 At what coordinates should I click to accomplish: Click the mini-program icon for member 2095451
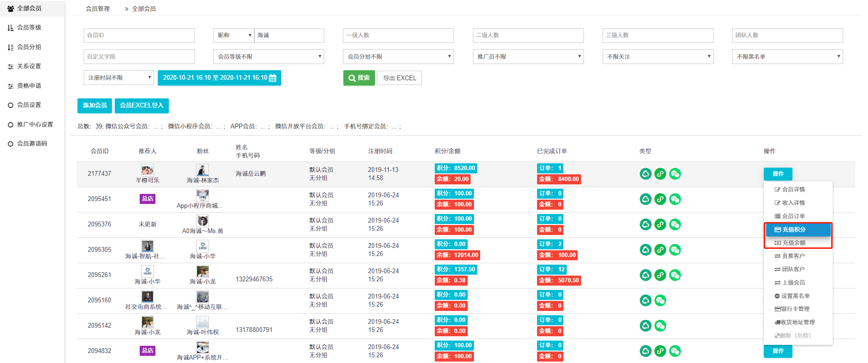[660, 199]
